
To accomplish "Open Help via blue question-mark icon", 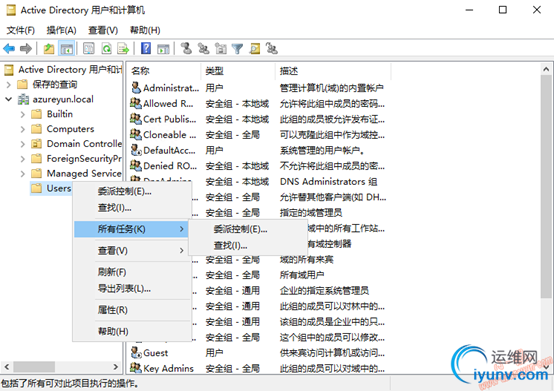I will [x=146, y=48].
